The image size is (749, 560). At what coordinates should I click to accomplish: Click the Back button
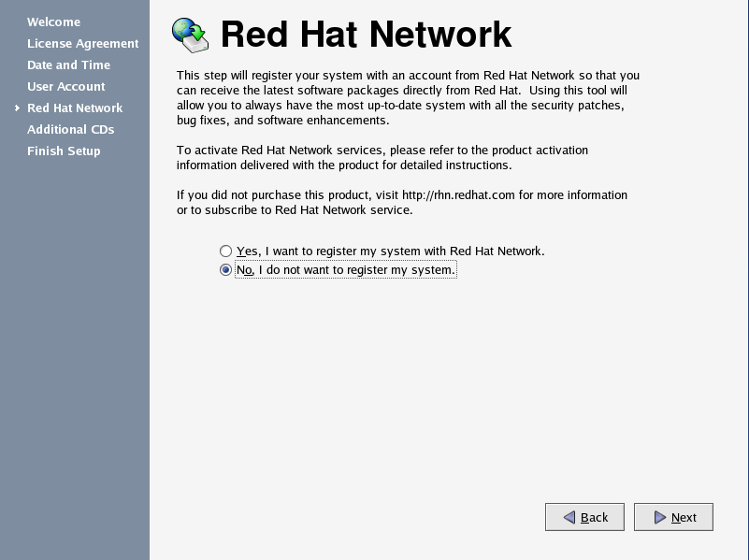[x=584, y=517]
